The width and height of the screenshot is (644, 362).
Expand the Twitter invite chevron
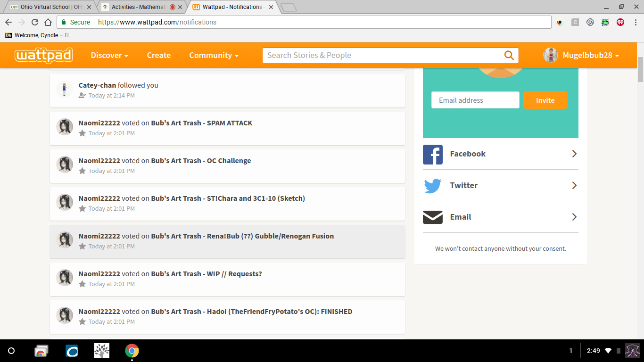pyautogui.click(x=574, y=186)
